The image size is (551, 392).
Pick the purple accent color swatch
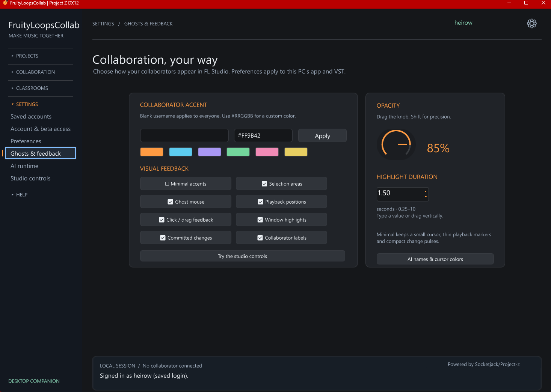click(210, 152)
